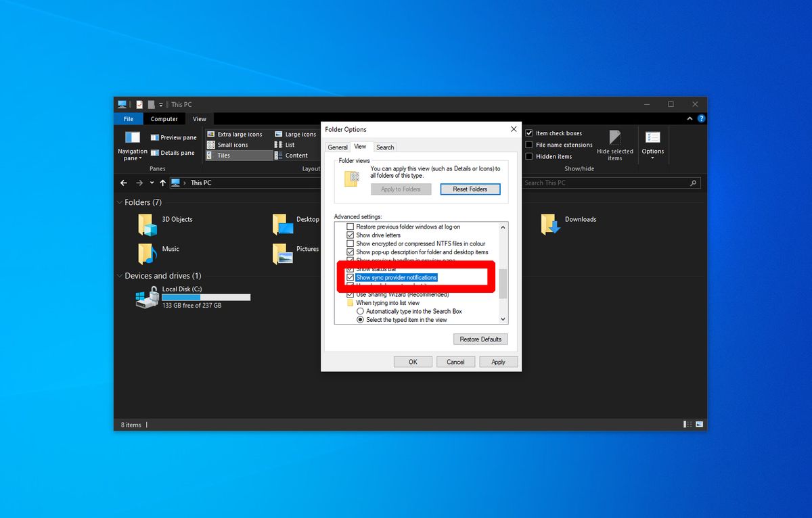Screen dimensions: 812x518
Task: Click the Reset Folders button
Action: [470, 189]
